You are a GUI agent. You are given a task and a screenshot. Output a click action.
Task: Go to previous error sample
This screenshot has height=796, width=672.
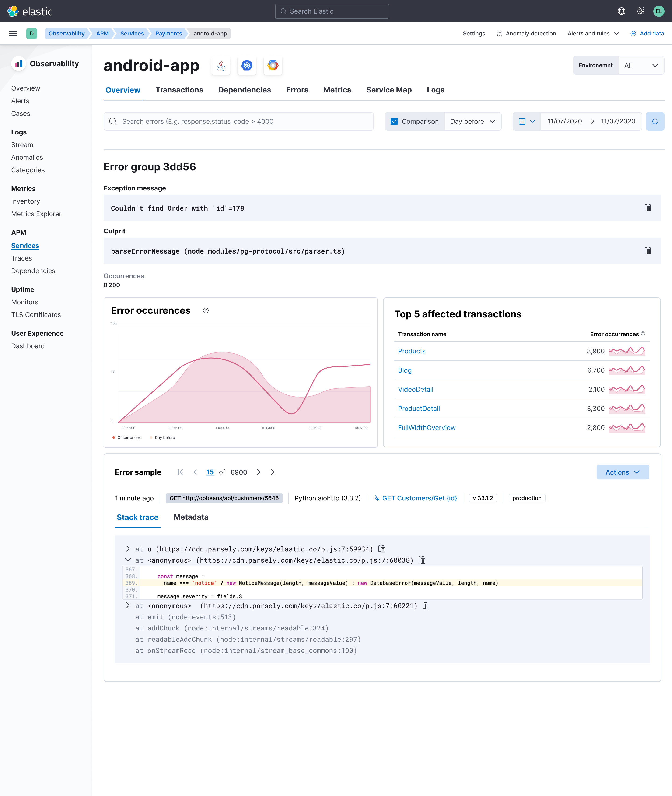[195, 472]
